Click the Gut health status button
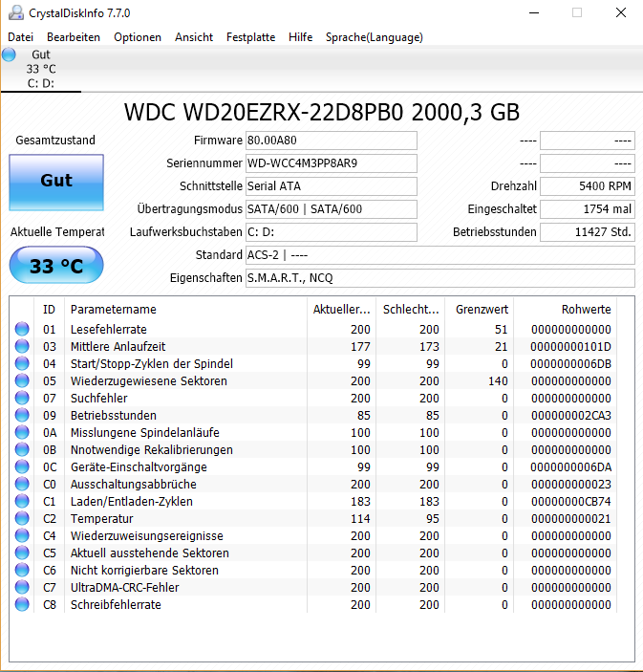This screenshot has width=643, height=672. coord(56,183)
